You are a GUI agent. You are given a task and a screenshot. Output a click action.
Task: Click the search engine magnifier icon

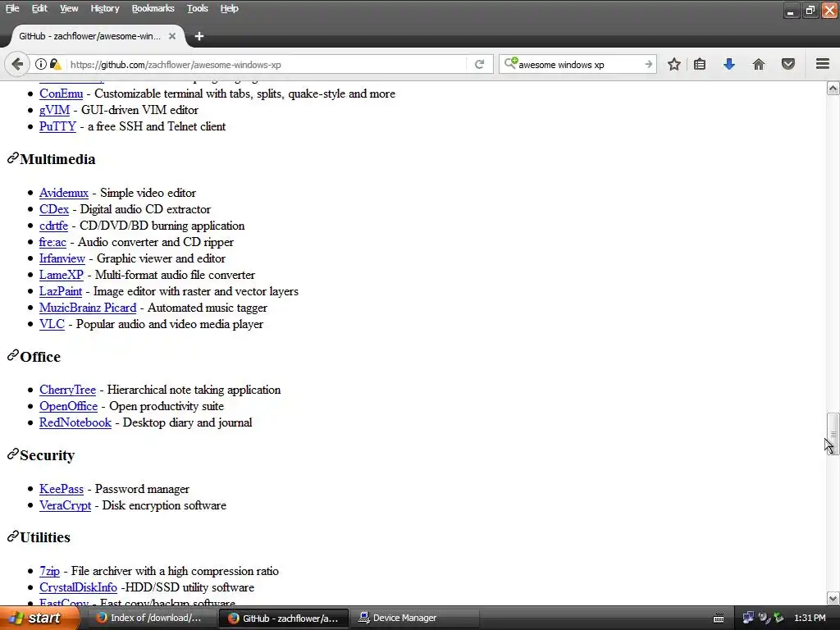510,64
